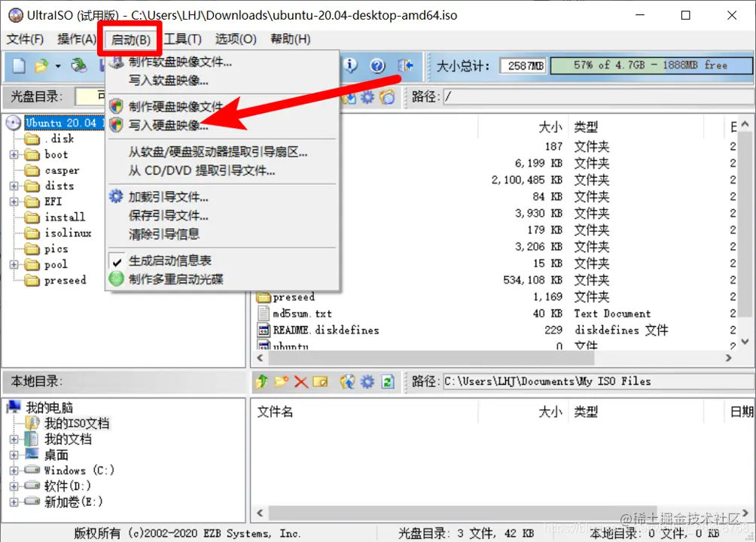Click the 大小 column header in disc list
This screenshot has width=756, height=542.
point(550,127)
